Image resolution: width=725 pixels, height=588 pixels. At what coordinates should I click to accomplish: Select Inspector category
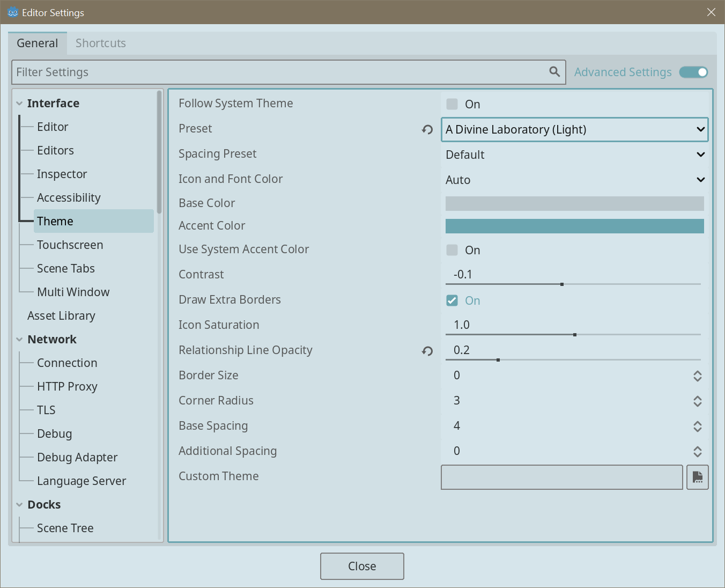point(62,174)
